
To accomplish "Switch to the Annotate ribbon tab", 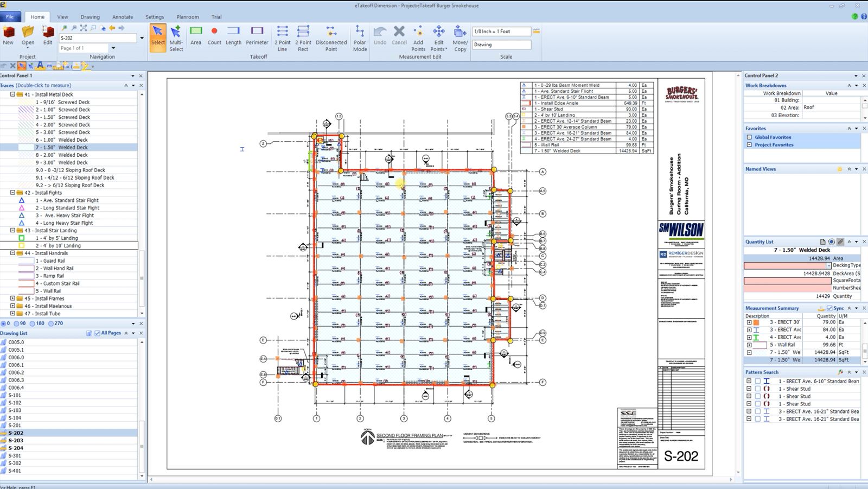I will click(123, 17).
